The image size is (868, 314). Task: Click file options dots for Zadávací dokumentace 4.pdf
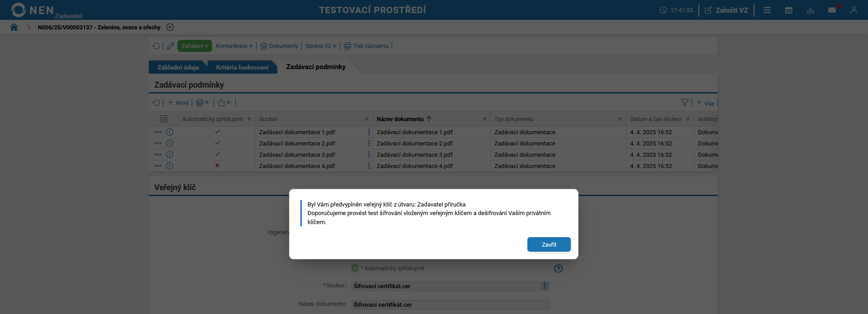369,166
